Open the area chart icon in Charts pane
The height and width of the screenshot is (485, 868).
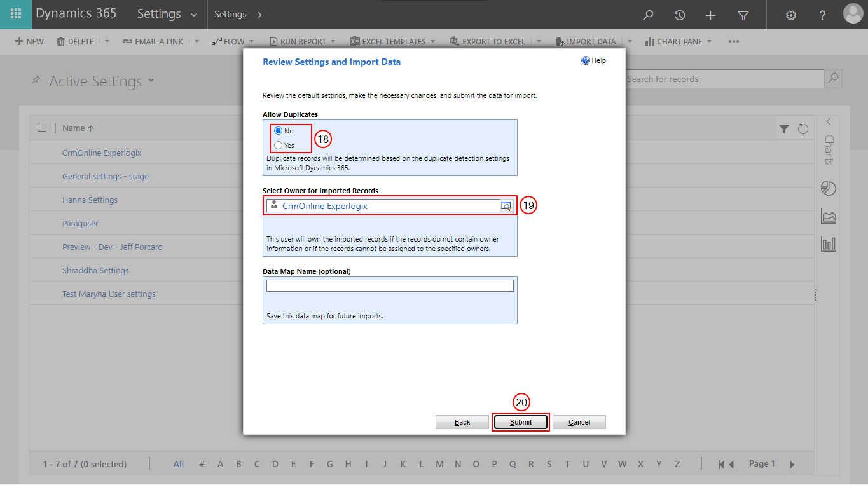pos(829,216)
